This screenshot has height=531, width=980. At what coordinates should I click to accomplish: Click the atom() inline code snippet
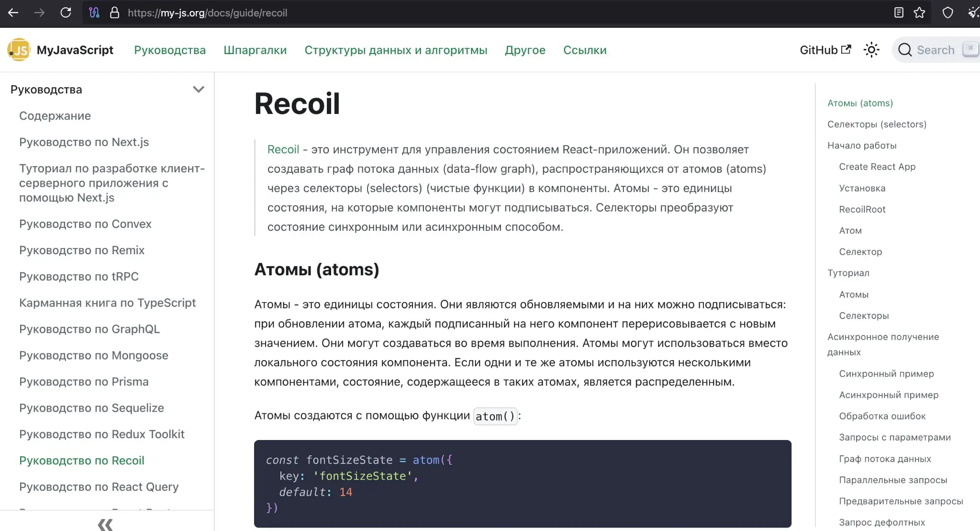tap(495, 416)
